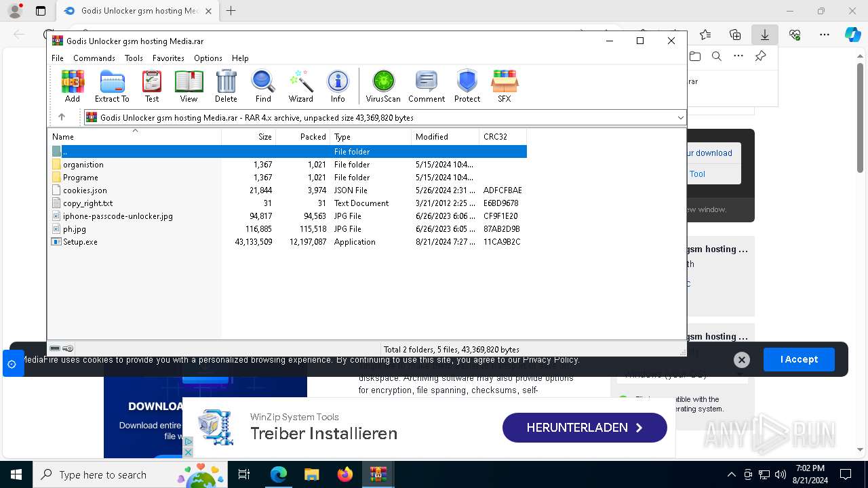
Task: Close the Godis Unlocker browser tab
Action: 208,11
